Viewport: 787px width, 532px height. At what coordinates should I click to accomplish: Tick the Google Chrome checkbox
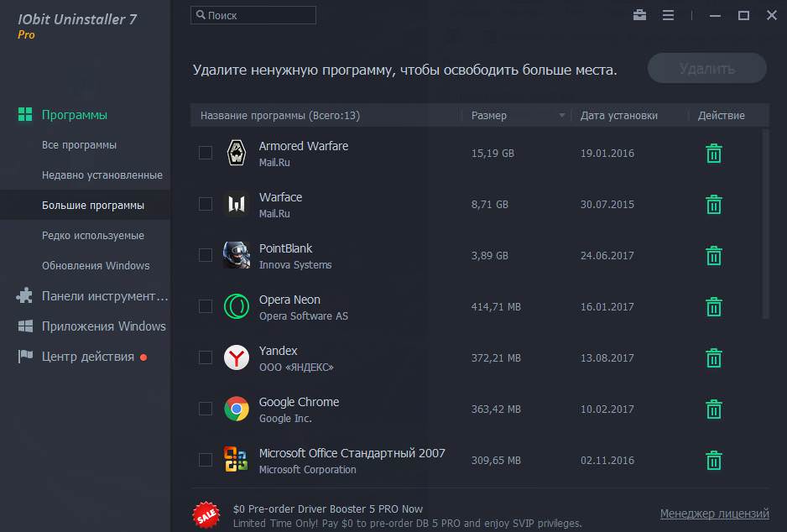click(x=206, y=409)
